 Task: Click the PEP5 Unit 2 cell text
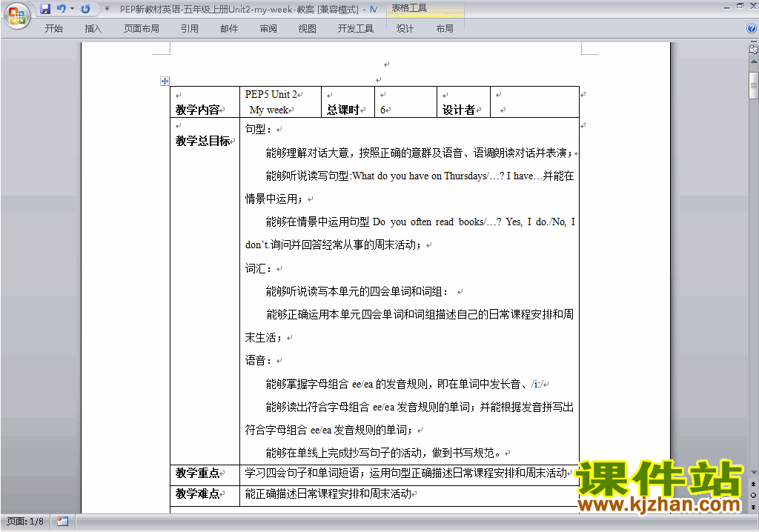[x=271, y=94]
